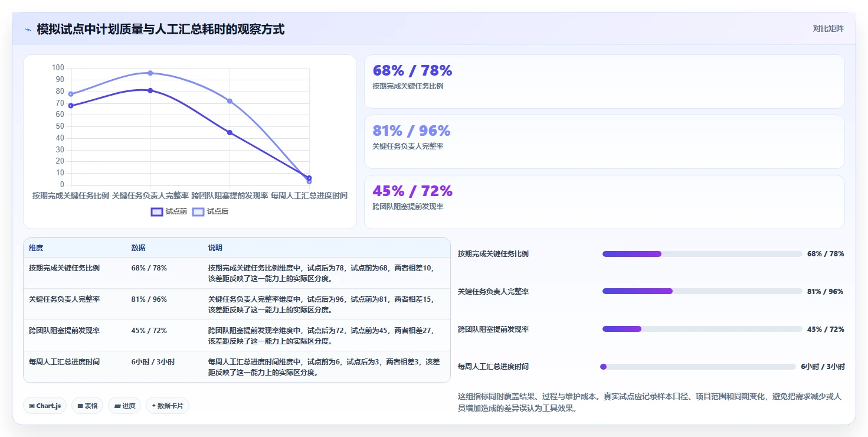Click progress value 45% / 72% at right
Viewport: 868px width, 437px height.
tap(826, 329)
